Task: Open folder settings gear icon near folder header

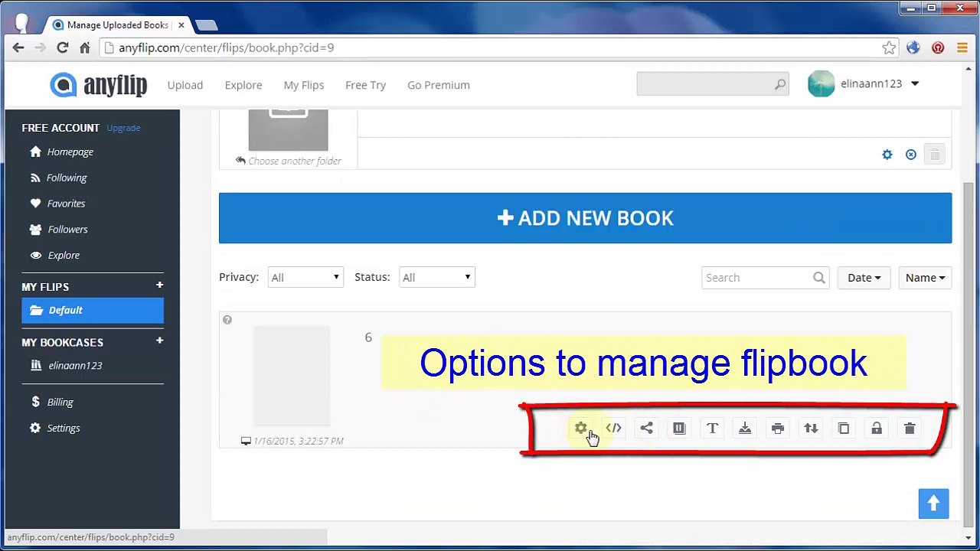Action: [887, 155]
